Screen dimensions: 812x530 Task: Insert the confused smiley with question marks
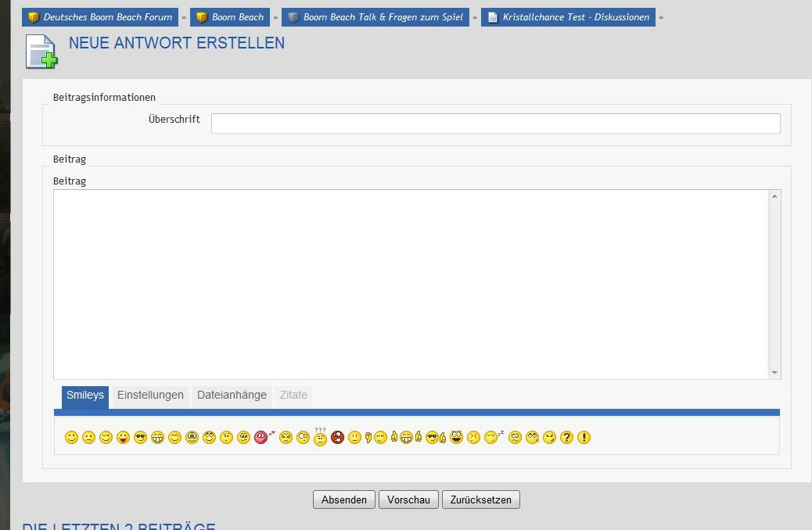(320, 438)
